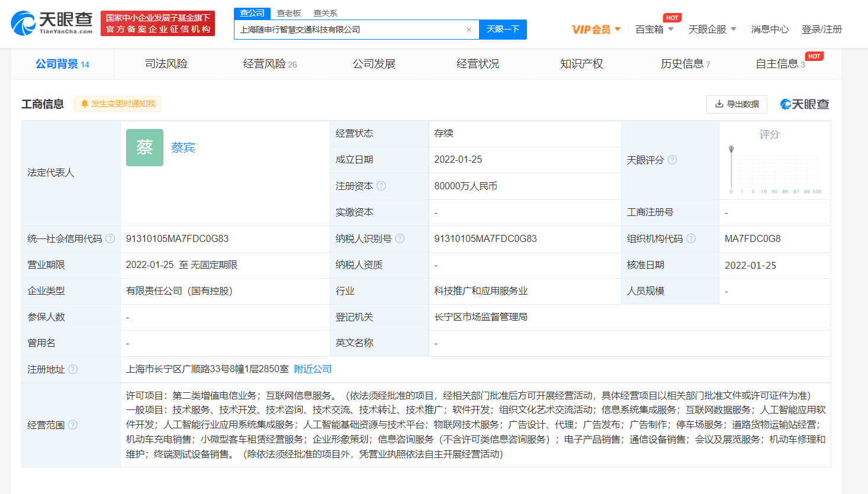Expand the 天眼企服 dropdown
Screen dimensions: 868x494
point(712,30)
